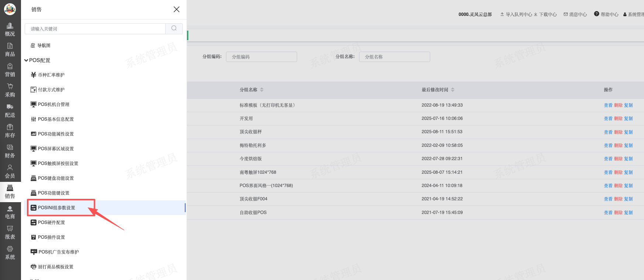
Task: Click the search magnifier icon button
Action: [174, 28]
